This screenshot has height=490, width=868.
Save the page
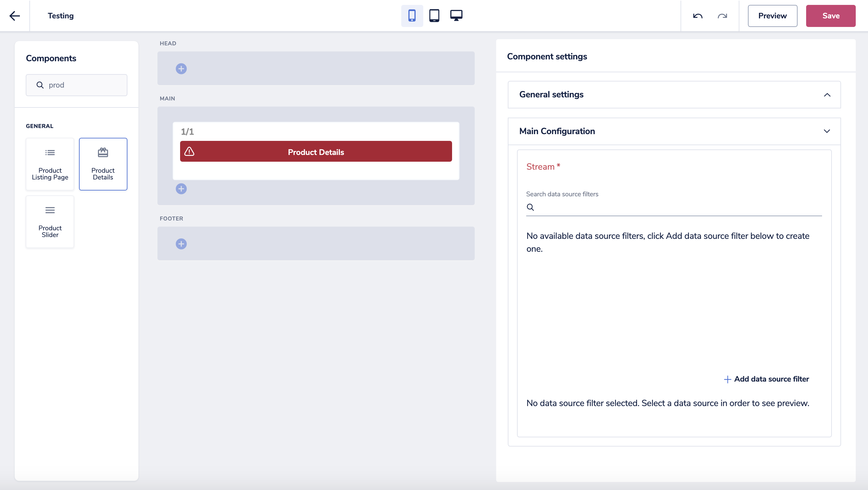pyautogui.click(x=831, y=16)
